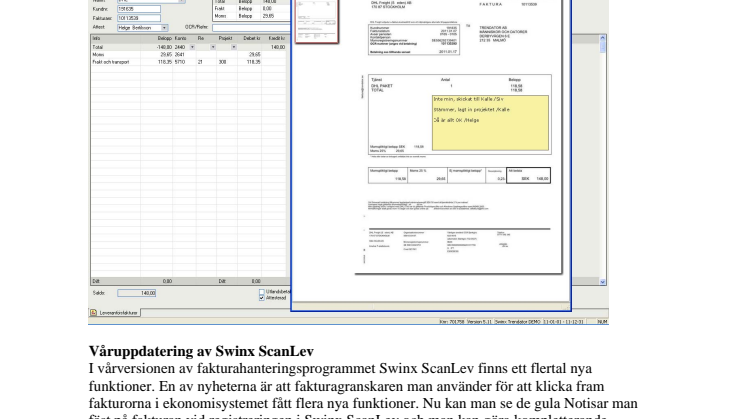Select the Moms row label in the grid
Image resolution: width=746 pixels, height=419 pixels.
click(98, 55)
